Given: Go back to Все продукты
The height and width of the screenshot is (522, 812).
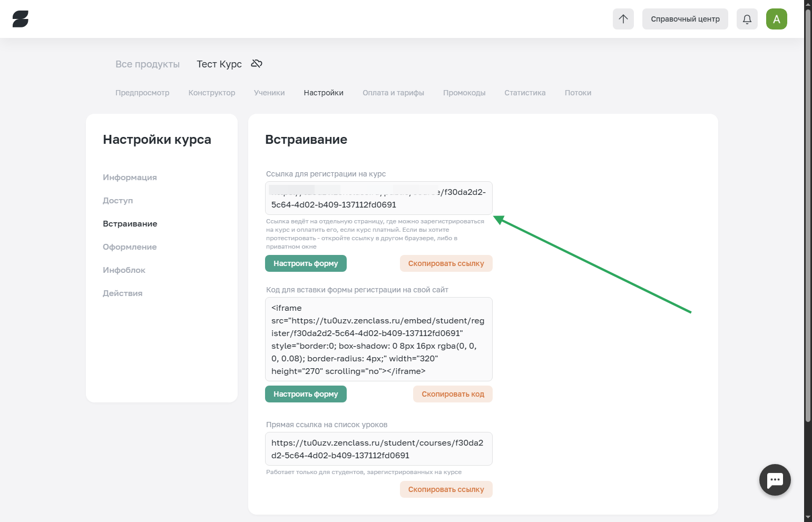Looking at the screenshot, I should (x=148, y=64).
